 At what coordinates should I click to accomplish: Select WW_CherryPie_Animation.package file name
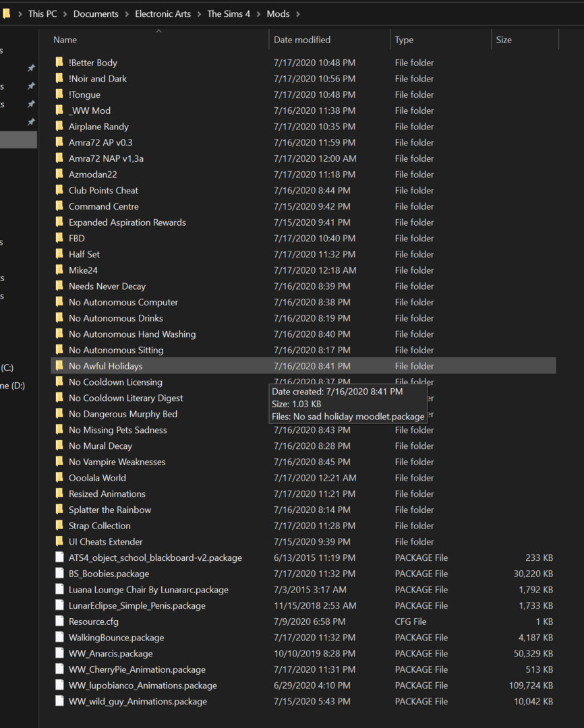tap(137, 669)
